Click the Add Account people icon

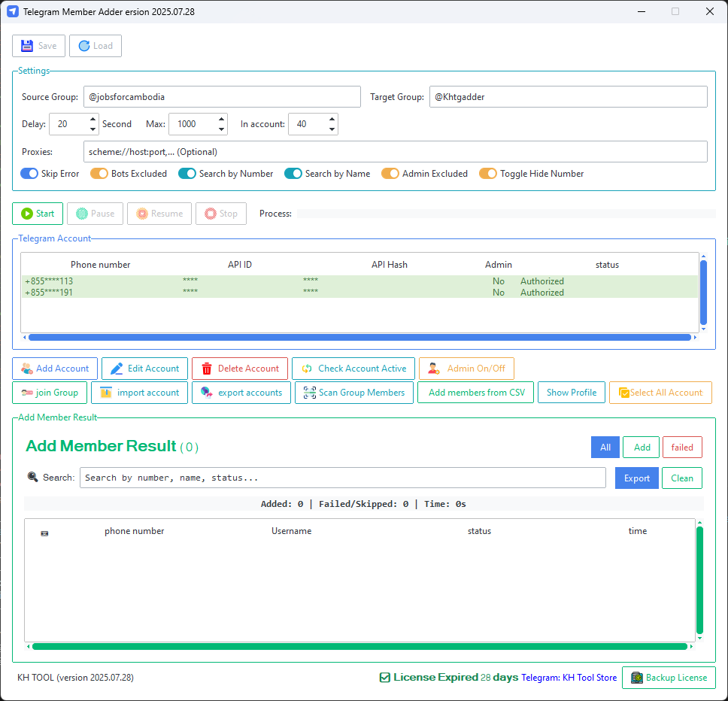tap(27, 369)
